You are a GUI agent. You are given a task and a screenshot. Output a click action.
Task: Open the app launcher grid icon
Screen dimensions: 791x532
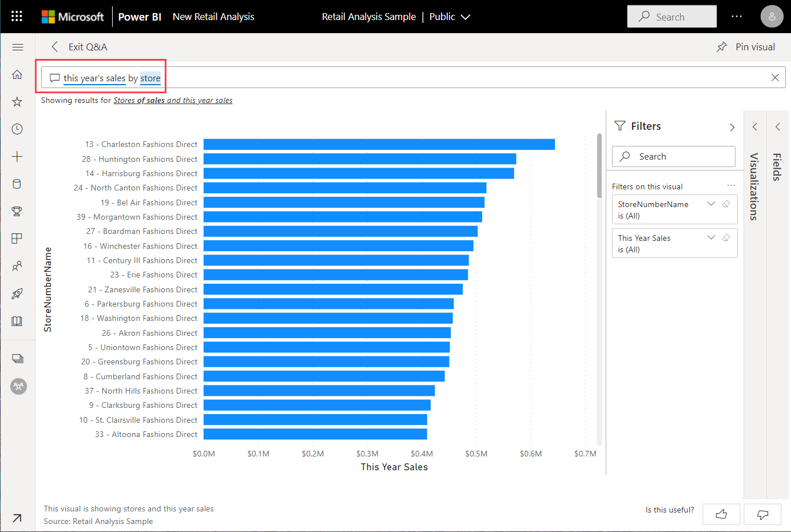(17, 16)
